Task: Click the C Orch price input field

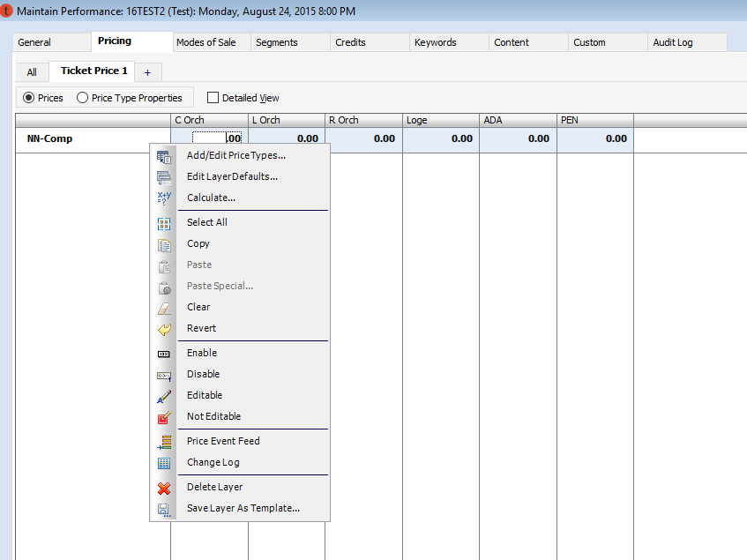Action: coord(217,138)
